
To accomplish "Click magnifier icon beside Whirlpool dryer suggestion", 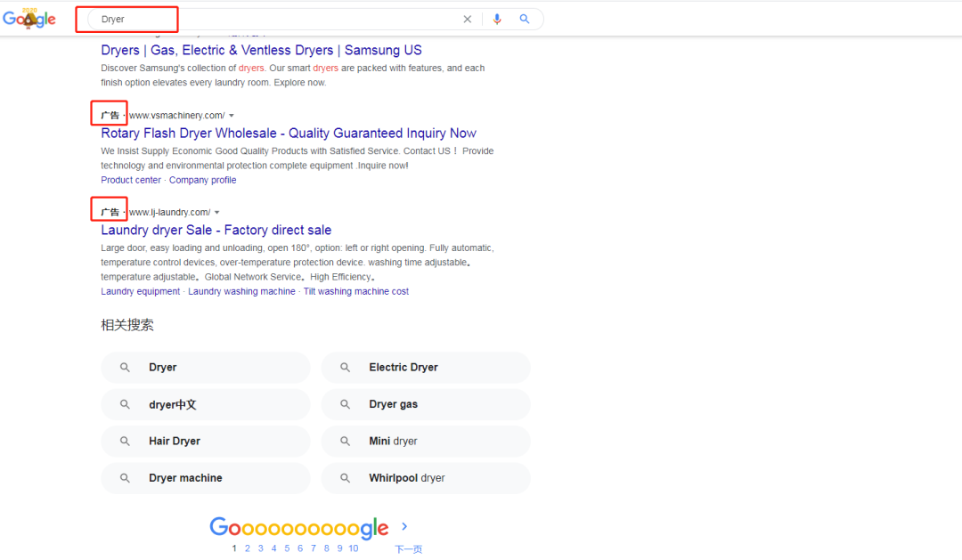I will [345, 478].
